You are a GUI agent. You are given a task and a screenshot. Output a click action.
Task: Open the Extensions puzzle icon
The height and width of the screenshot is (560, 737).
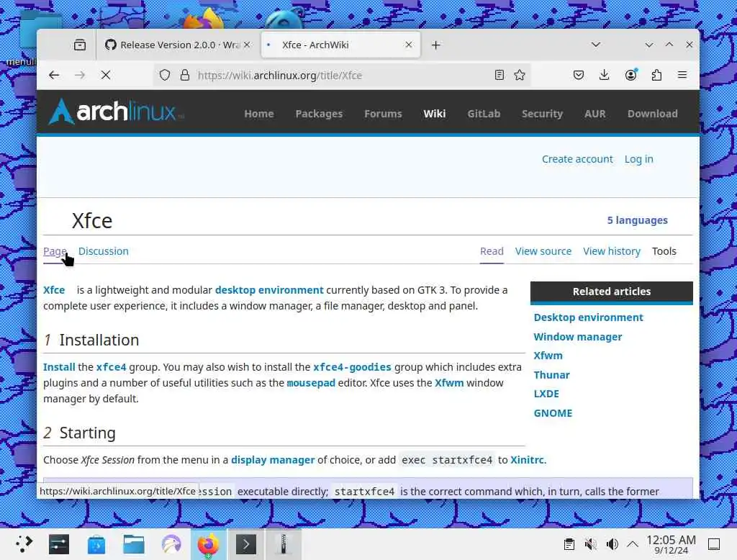[x=656, y=75]
